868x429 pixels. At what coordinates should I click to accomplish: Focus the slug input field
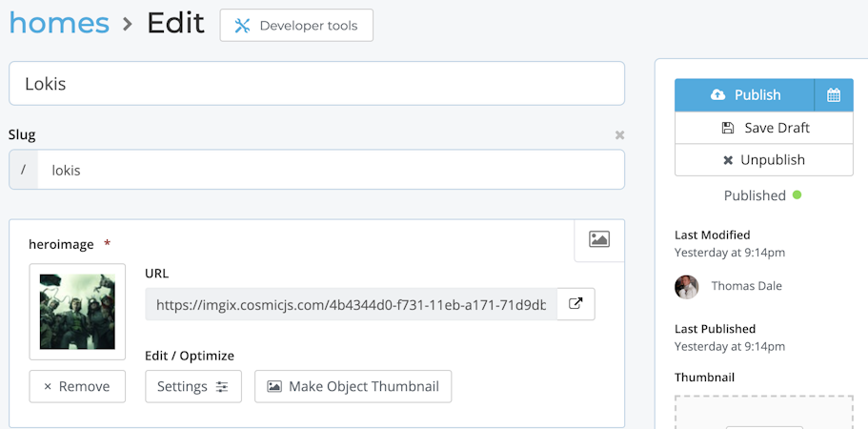coord(331,171)
